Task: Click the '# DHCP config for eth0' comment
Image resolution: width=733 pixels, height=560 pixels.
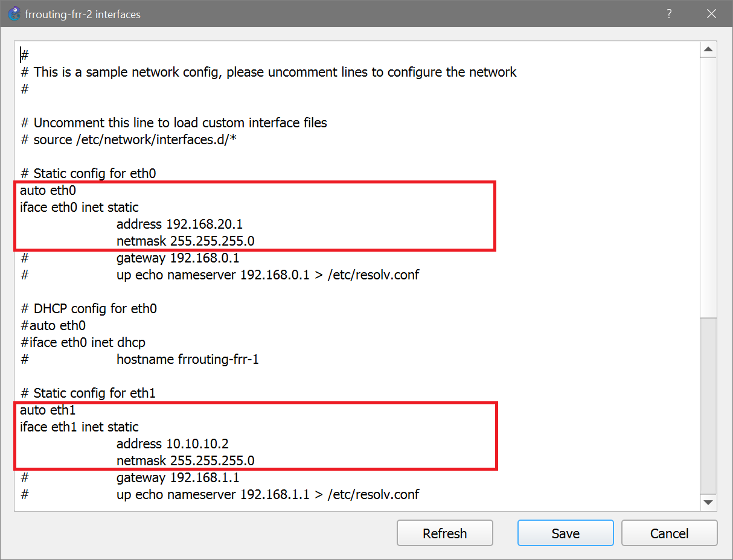Action: pyautogui.click(x=89, y=308)
